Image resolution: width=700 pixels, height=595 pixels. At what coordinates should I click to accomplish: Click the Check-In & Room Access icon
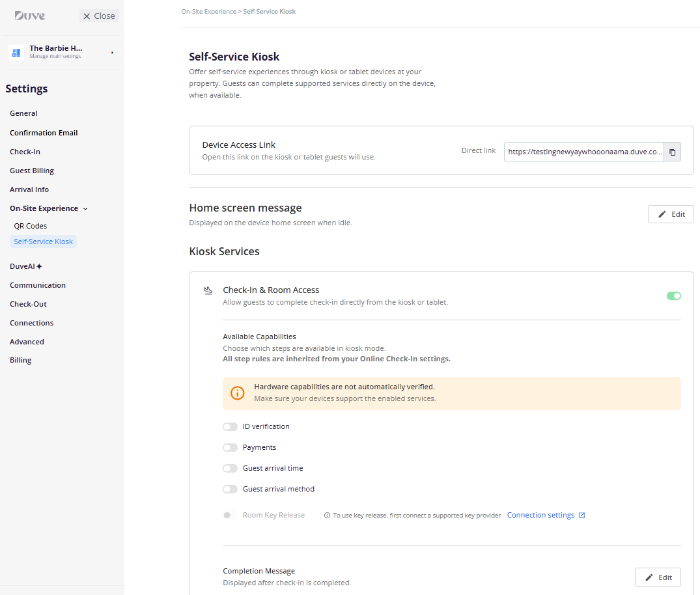click(208, 290)
